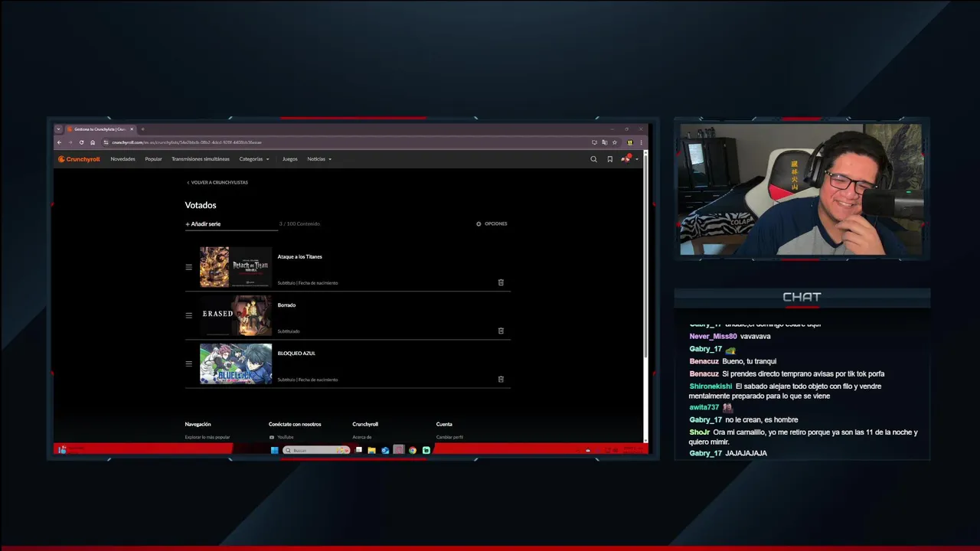
Task: Grab the reorder handle for Ataque a los Titanes
Action: tap(188, 267)
